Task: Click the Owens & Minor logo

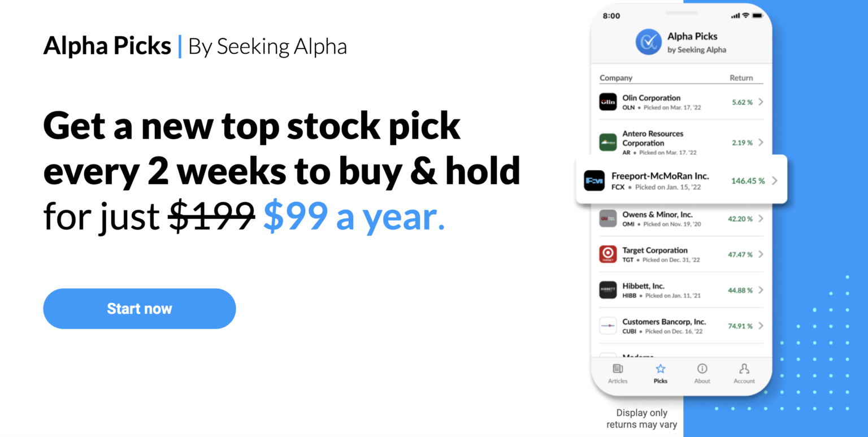Action: pyautogui.click(x=608, y=219)
